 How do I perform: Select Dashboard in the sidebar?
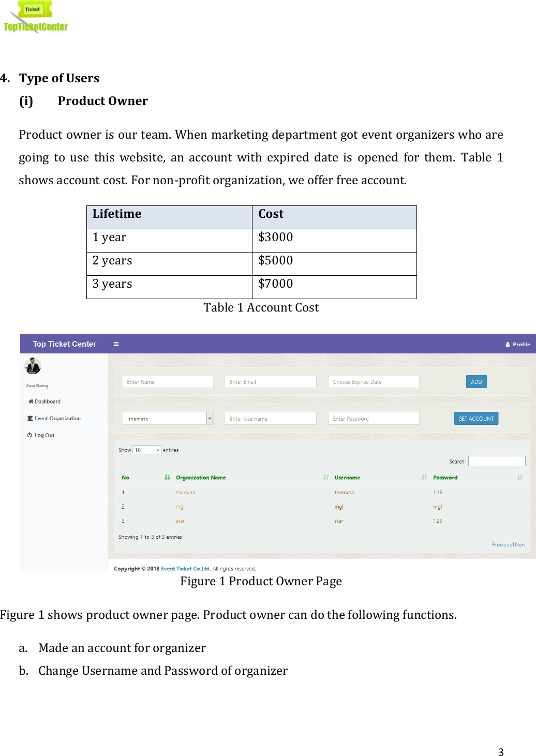click(47, 401)
